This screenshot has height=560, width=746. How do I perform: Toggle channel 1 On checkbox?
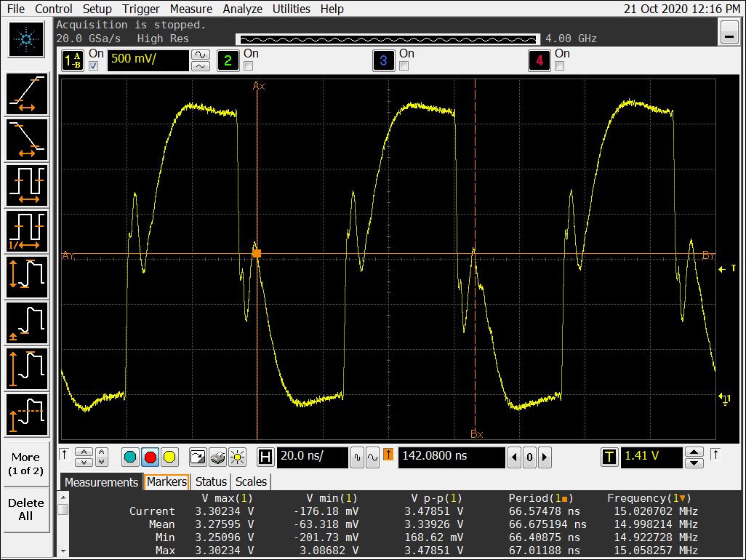tap(93, 66)
